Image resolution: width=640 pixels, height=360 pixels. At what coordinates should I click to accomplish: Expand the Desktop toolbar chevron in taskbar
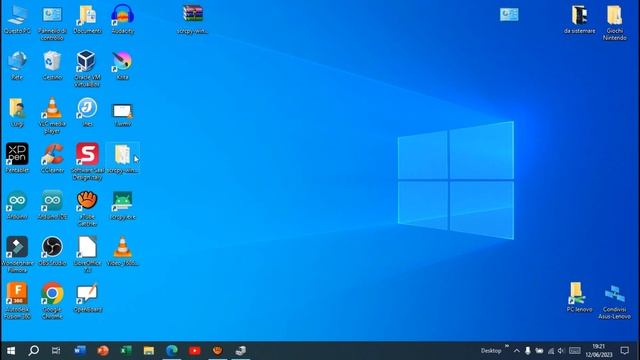click(507, 346)
